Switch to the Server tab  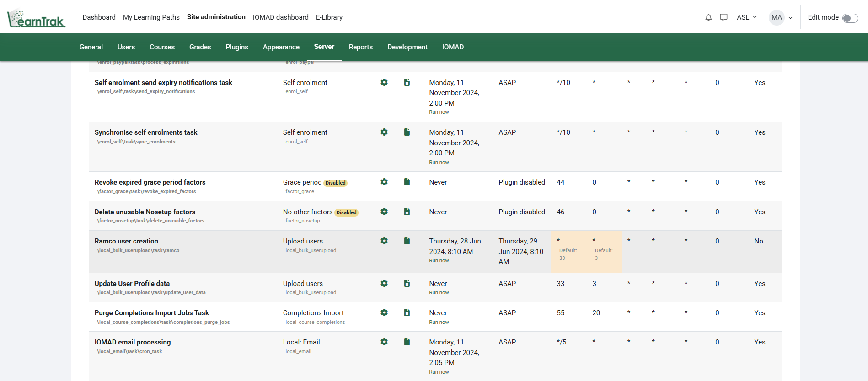coord(324,47)
